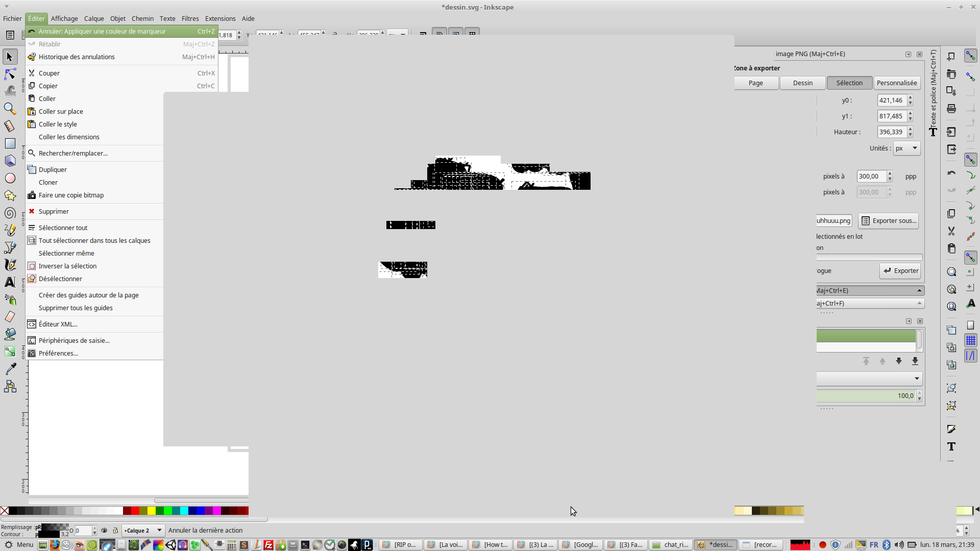The width and height of the screenshot is (980, 551).
Task: Open the Filtres menu
Action: (x=190, y=19)
